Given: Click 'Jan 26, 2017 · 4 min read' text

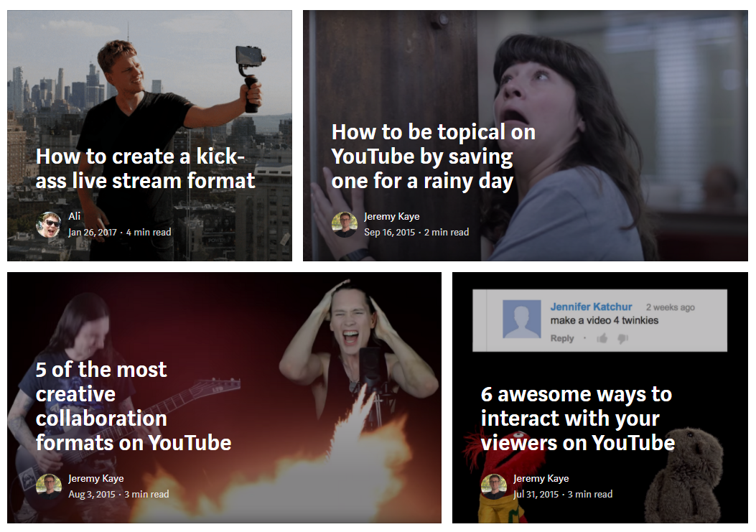Looking at the screenshot, I should (120, 232).
